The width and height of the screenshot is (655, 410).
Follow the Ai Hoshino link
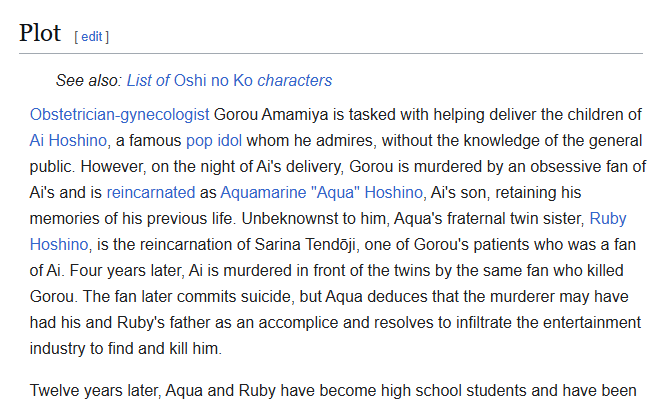[x=69, y=140]
